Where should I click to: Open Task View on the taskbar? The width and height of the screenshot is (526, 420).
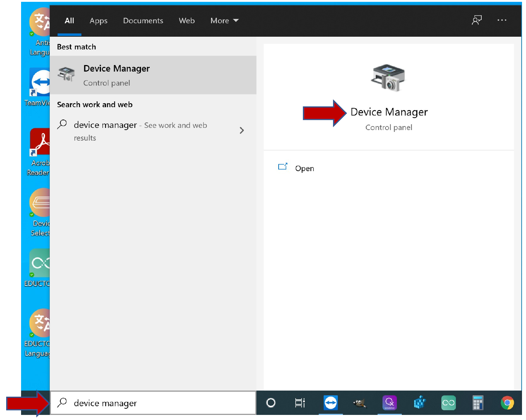[x=300, y=403]
